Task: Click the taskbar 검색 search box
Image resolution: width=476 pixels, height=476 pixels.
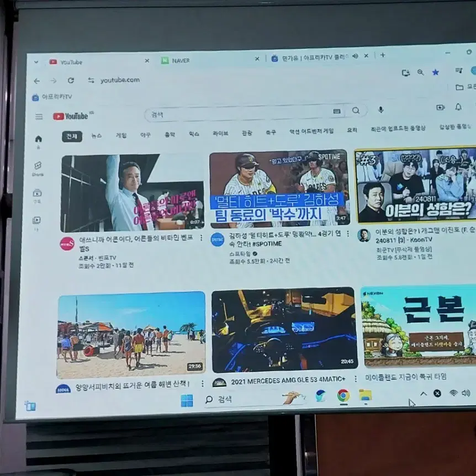Action: [255, 399]
